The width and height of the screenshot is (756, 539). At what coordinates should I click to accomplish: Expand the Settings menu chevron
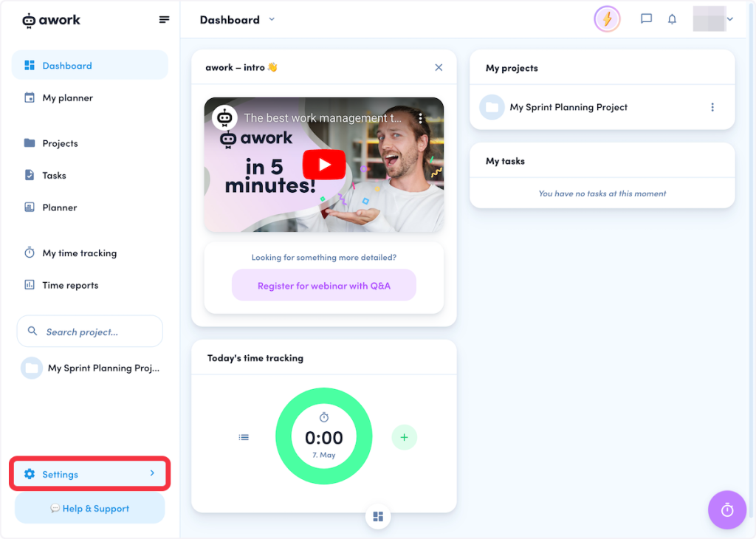coord(152,473)
